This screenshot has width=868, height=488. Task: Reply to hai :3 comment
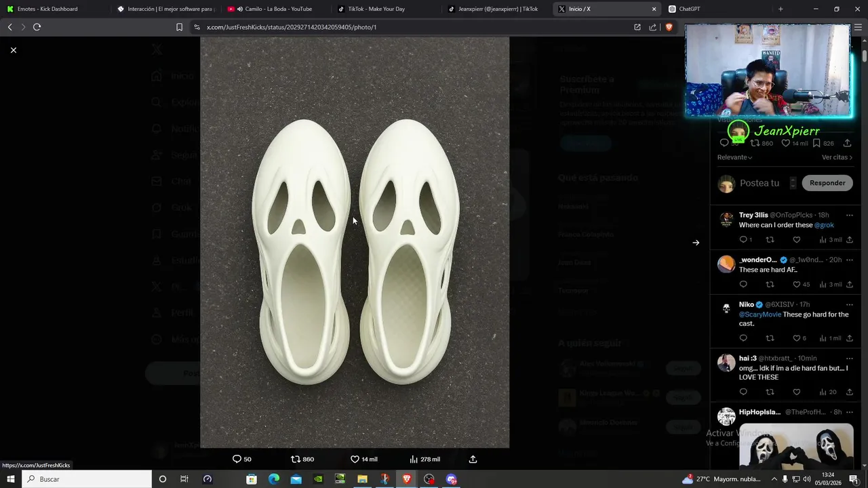pos(743,392)
